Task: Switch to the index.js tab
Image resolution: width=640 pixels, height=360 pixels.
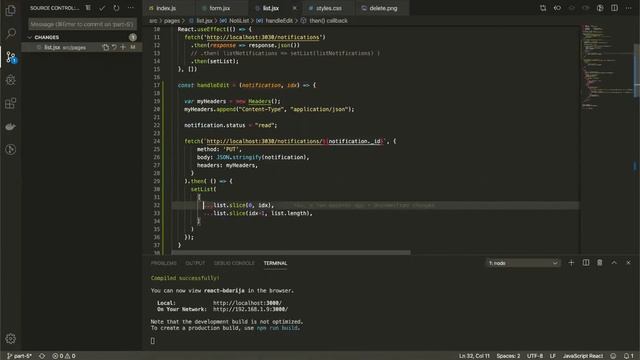Action: click(166, 8)
